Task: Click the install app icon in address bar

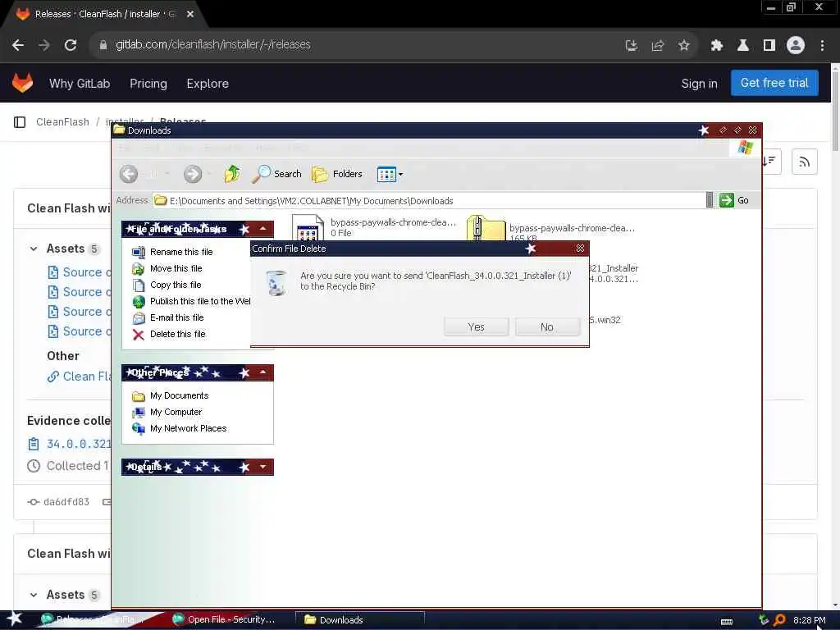Action: (x=632, y=46)
